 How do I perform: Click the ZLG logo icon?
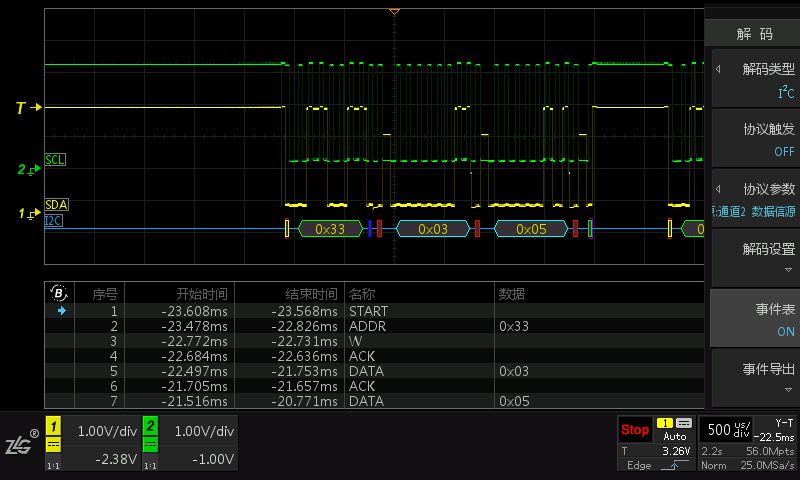point(22,443)
